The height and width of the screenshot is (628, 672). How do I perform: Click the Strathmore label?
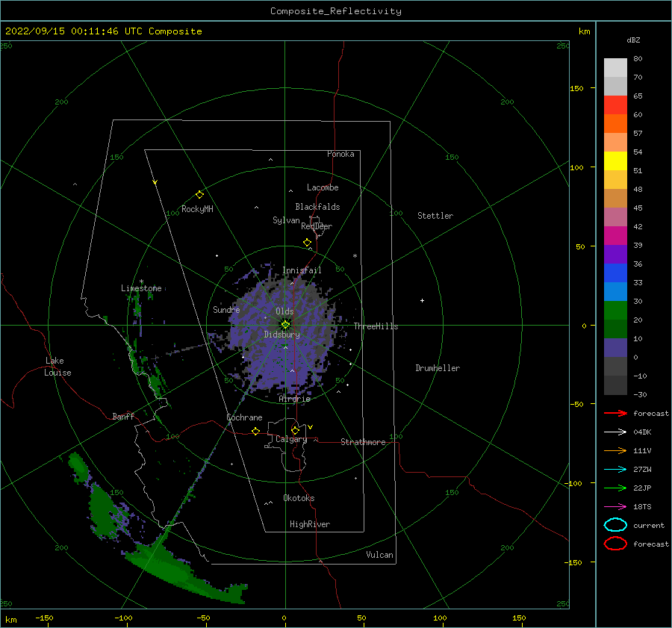tap(363, 442)
